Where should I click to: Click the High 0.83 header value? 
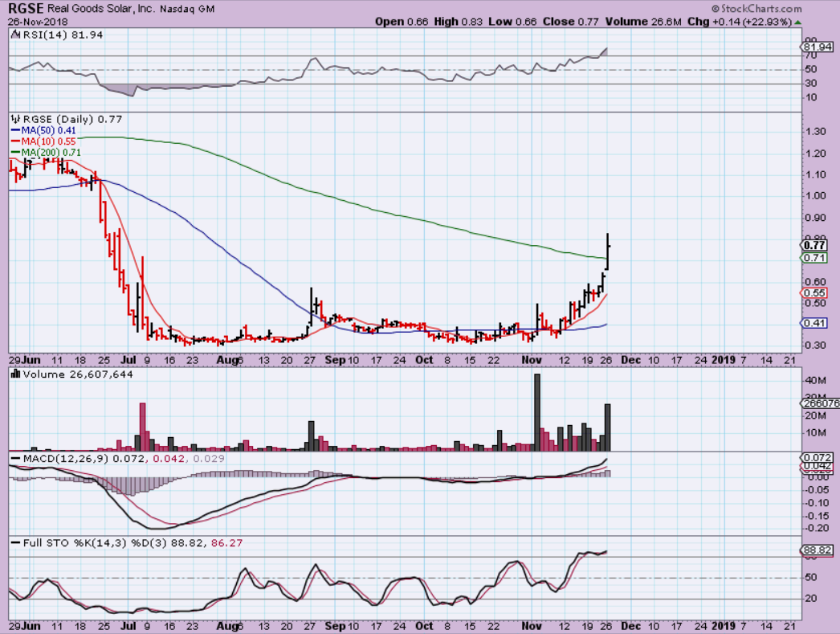click(458, 22)
